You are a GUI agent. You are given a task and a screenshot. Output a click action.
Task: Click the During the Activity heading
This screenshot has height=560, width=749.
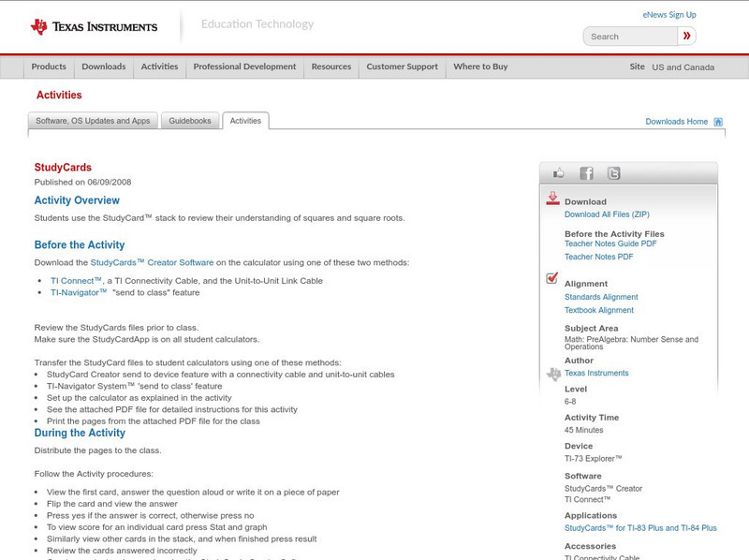tap(80, 433)
